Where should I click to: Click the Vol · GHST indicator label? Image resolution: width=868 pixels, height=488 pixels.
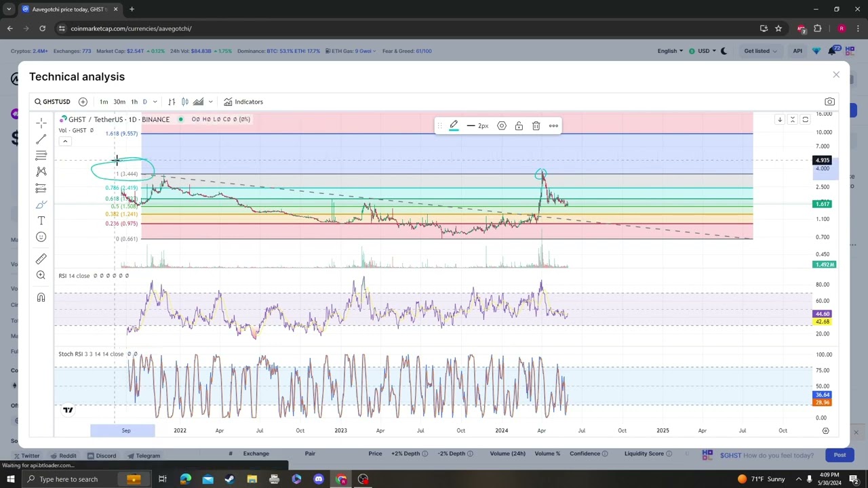pyautogui.click(x=73, y=130)
